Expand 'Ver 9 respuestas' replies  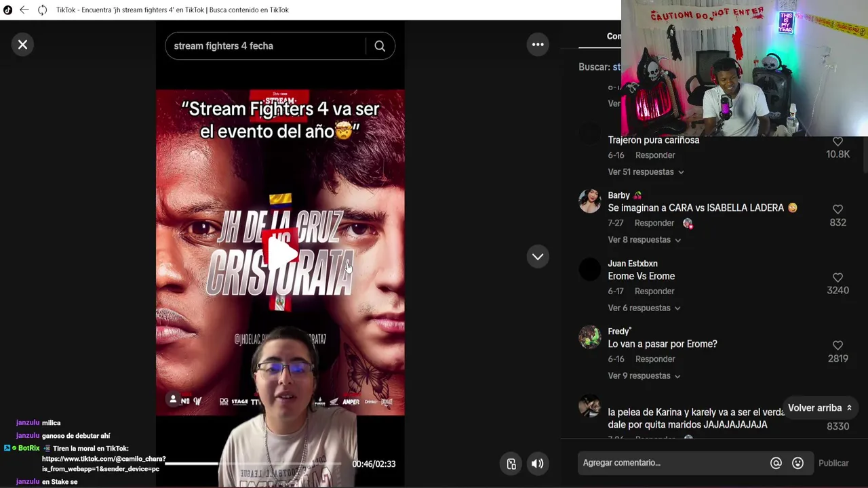coord(644,375)
